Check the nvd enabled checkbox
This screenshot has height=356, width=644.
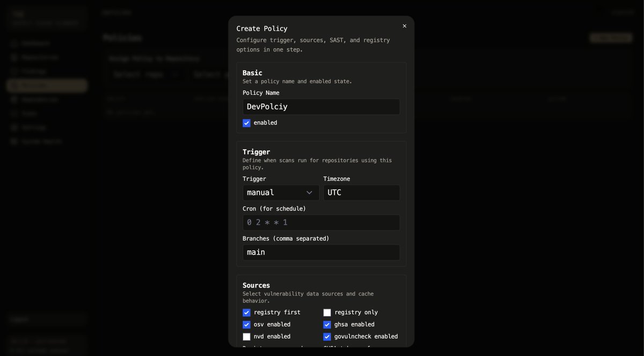[x=246, y=337]
